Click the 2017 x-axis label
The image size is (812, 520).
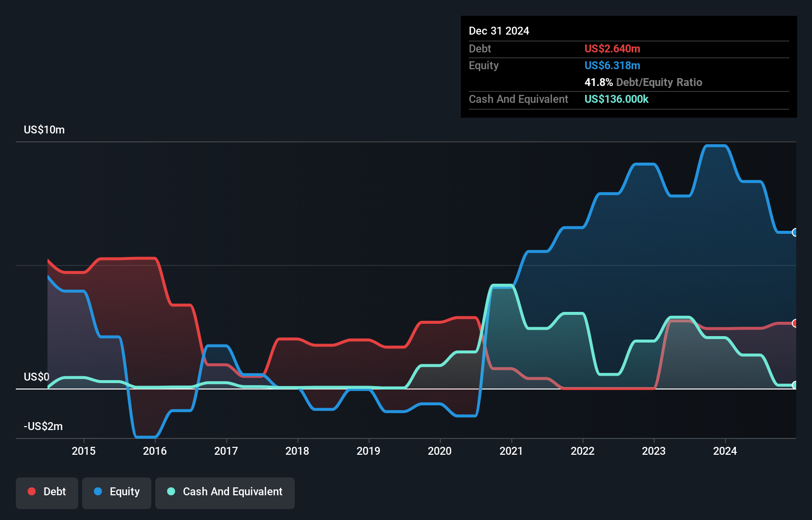pos(226,451)
